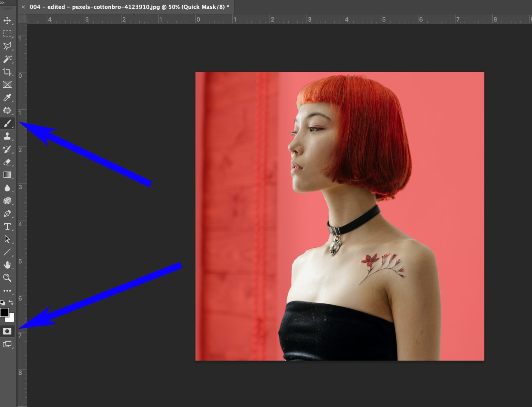
Task: Select the Eraser tool
Action: [x=7, y=162]
